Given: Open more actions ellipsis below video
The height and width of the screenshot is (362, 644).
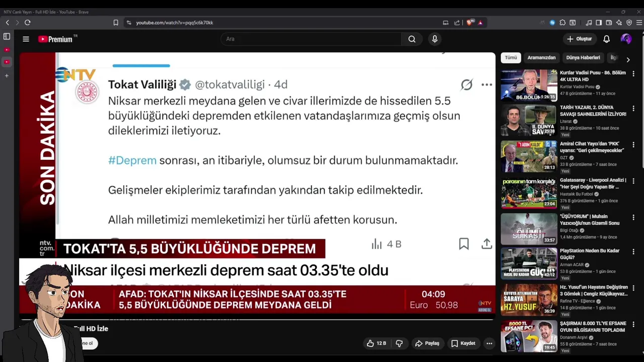Looking at the screenshot, I should (489, 343).
